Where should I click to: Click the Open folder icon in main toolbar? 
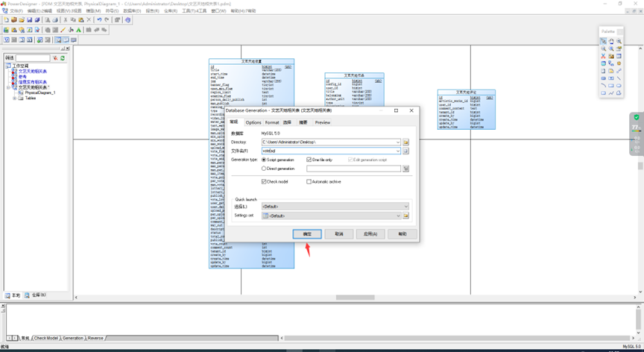point(22,19)
